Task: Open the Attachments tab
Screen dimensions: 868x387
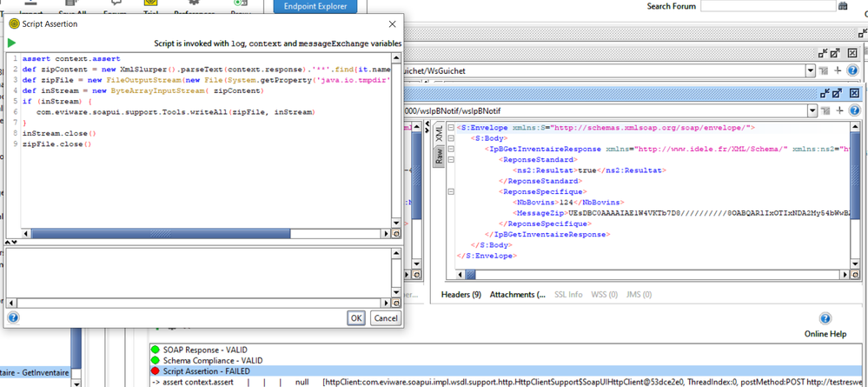Action: pos(518,295)
